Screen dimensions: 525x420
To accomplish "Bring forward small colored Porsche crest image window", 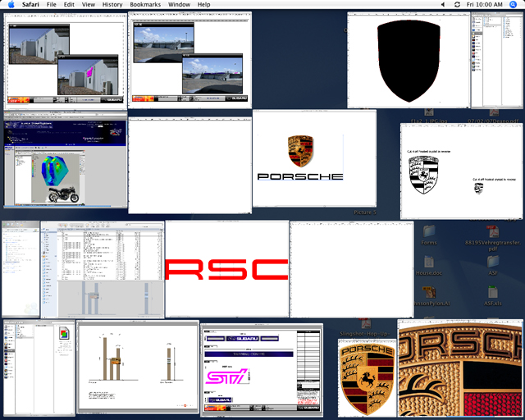I will [x=367, y=378].
